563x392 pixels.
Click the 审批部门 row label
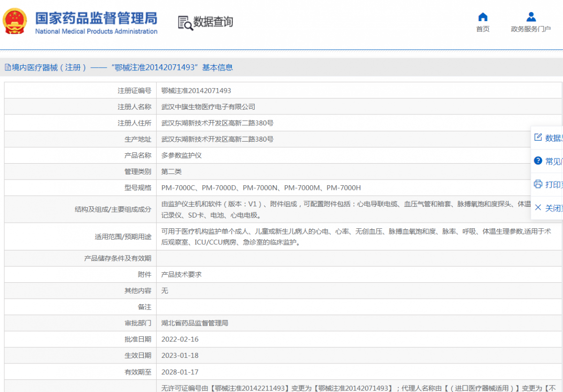pos(137,323)
